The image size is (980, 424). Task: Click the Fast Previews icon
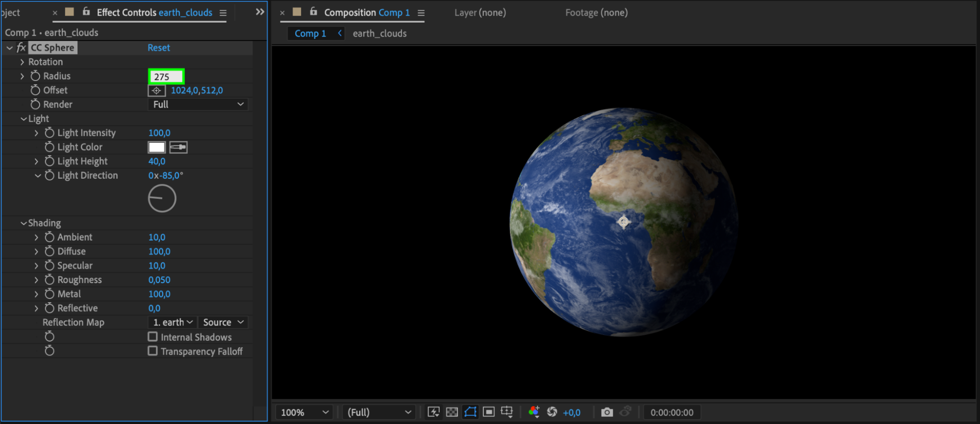pos(433,412)
